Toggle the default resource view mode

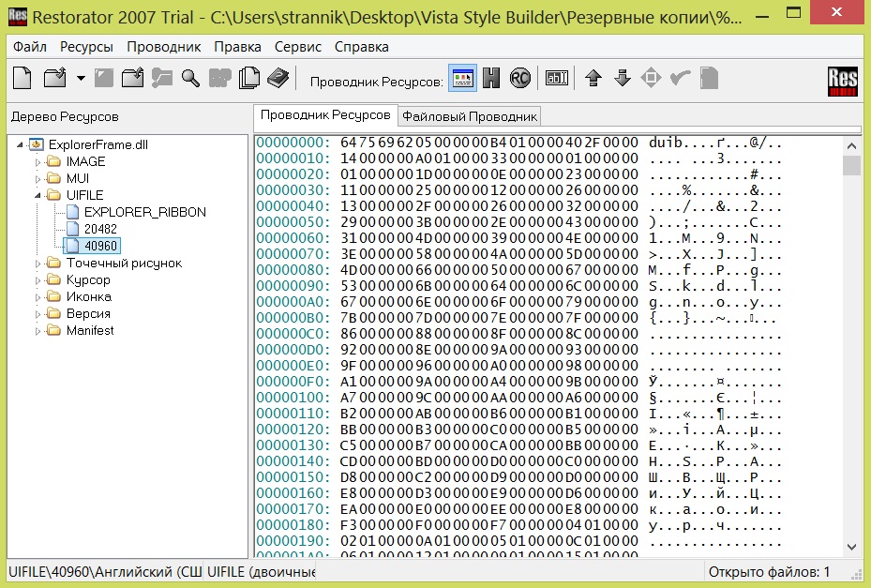462,79
